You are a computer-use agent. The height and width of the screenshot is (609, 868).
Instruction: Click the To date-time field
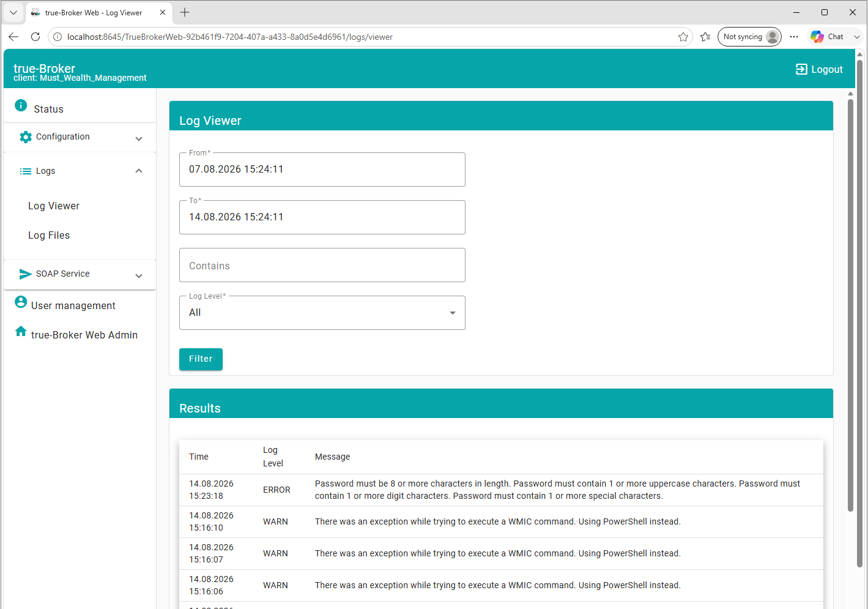322,217
